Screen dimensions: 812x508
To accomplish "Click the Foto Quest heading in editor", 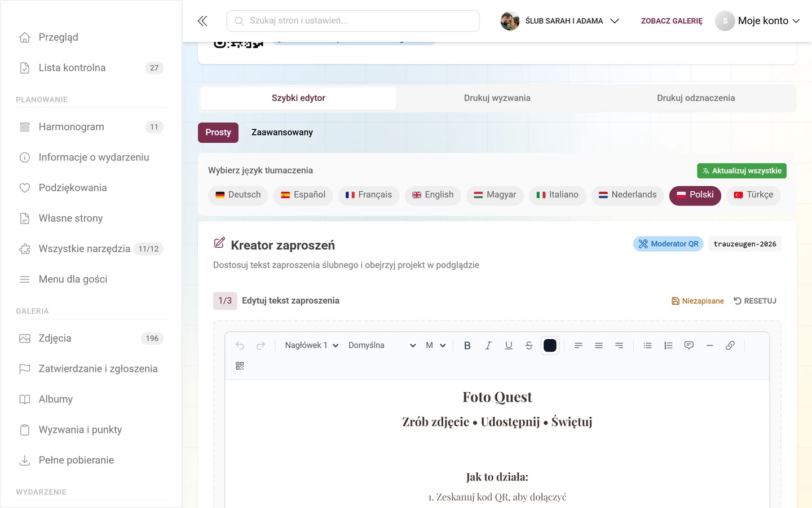I will point(497,397).
